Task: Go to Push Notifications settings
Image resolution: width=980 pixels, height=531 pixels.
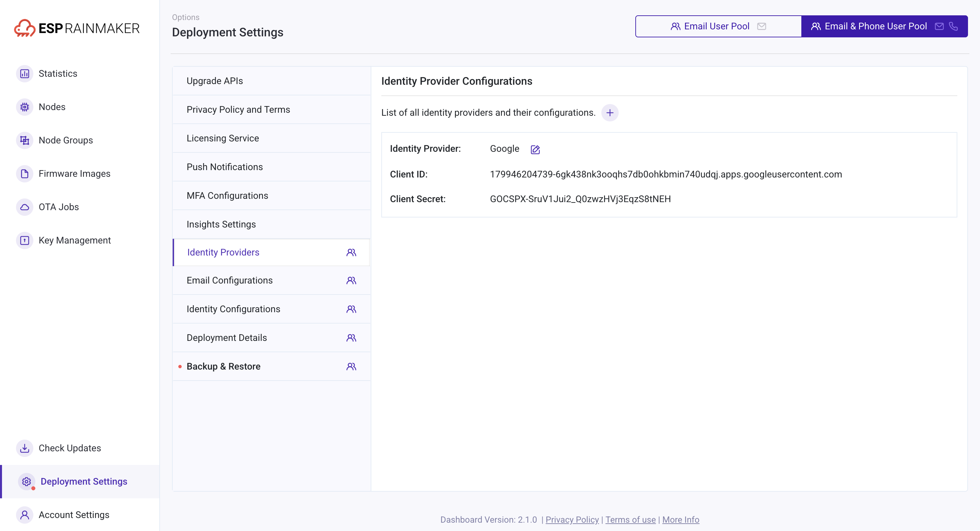Action: coord(272,167)
